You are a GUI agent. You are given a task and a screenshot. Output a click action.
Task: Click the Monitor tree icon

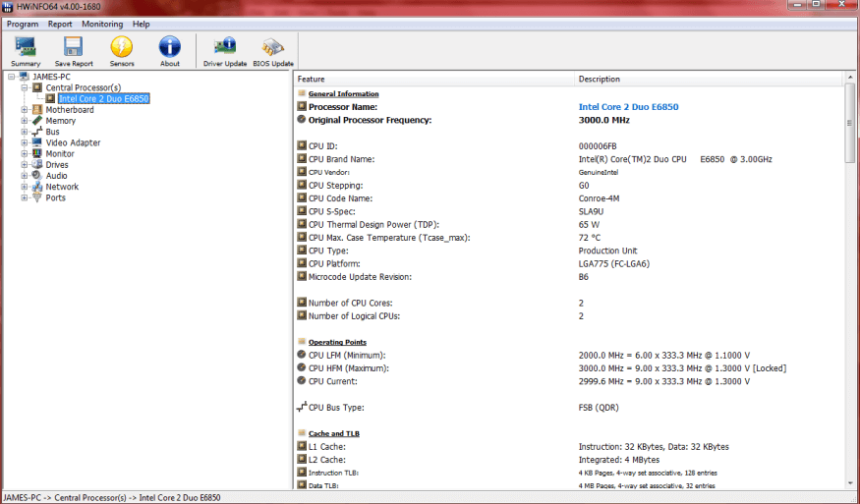(x=36, y=153)
